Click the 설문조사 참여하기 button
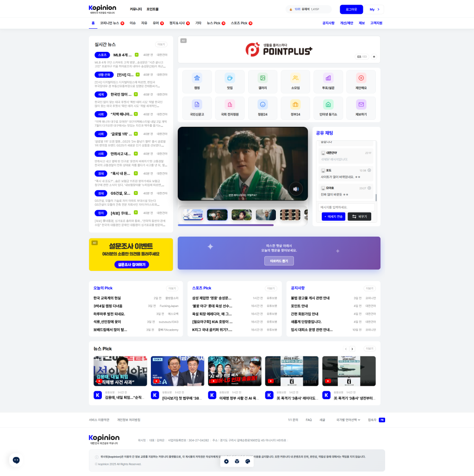This screenshot has width=474, height=476. point(131,264)
